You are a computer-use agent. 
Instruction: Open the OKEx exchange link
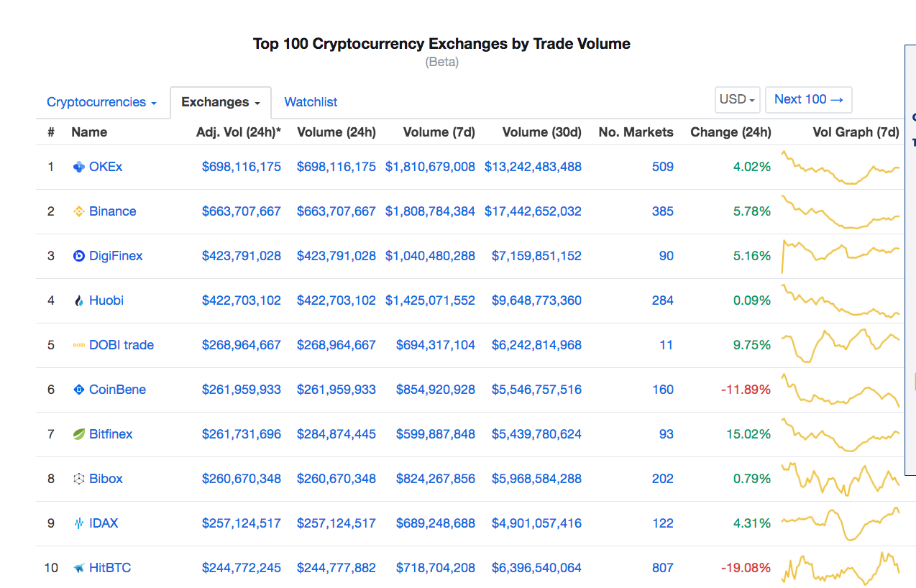106,167
